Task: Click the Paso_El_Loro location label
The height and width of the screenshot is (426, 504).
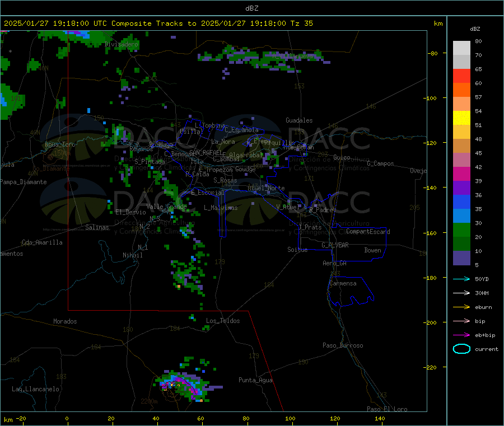Action: (387, 409)
